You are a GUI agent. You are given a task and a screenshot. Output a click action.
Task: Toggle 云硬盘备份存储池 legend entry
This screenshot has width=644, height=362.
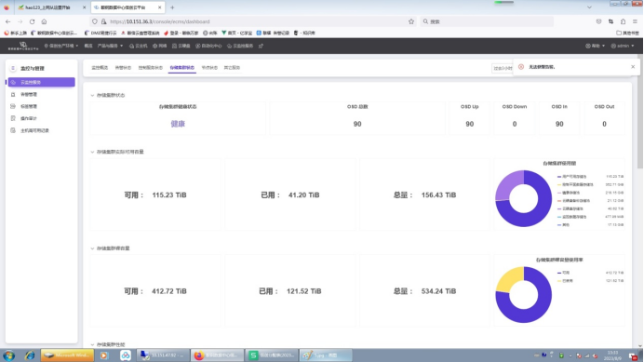tap(573, 201)
